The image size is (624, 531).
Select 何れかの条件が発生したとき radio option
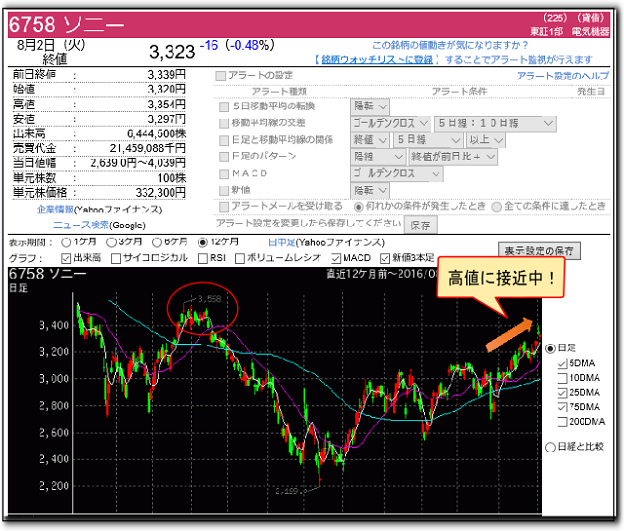point(359,207)
